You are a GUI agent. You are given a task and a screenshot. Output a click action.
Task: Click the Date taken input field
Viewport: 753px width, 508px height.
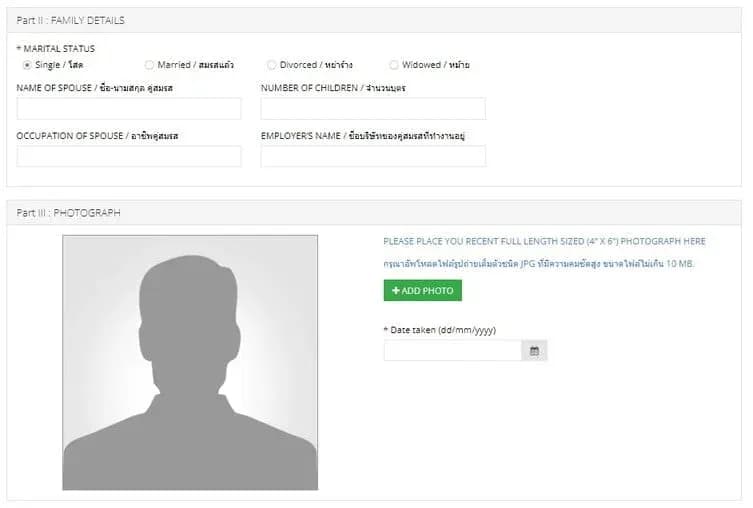pos(453,351)
